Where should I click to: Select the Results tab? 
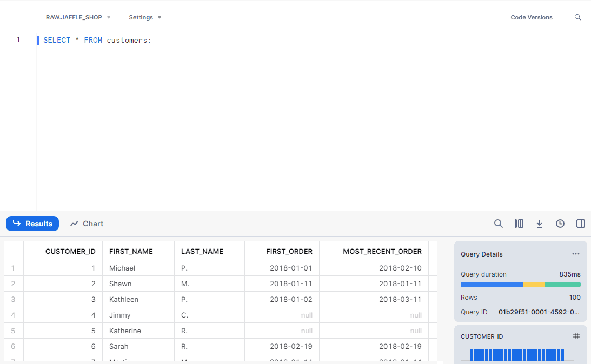pos(32,224)
